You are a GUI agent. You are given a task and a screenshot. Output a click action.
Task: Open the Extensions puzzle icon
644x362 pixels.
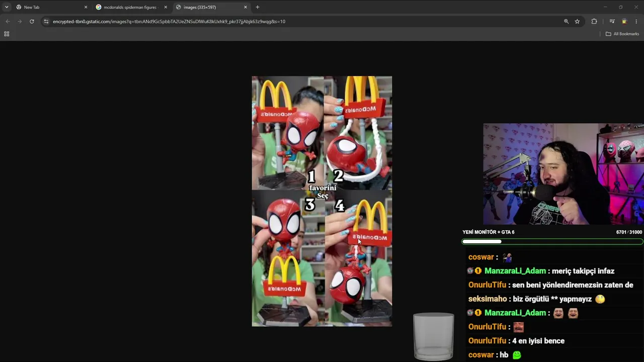(x=594, y=22)
